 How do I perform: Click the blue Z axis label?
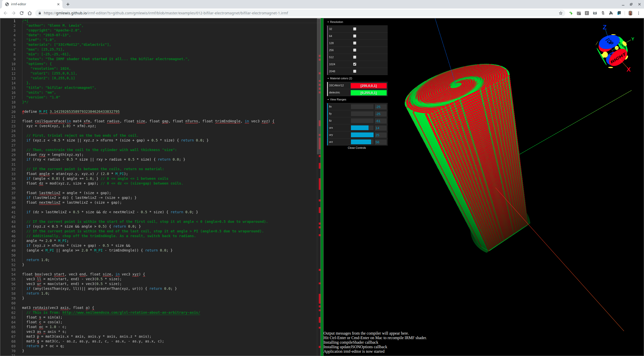[605, 27]
